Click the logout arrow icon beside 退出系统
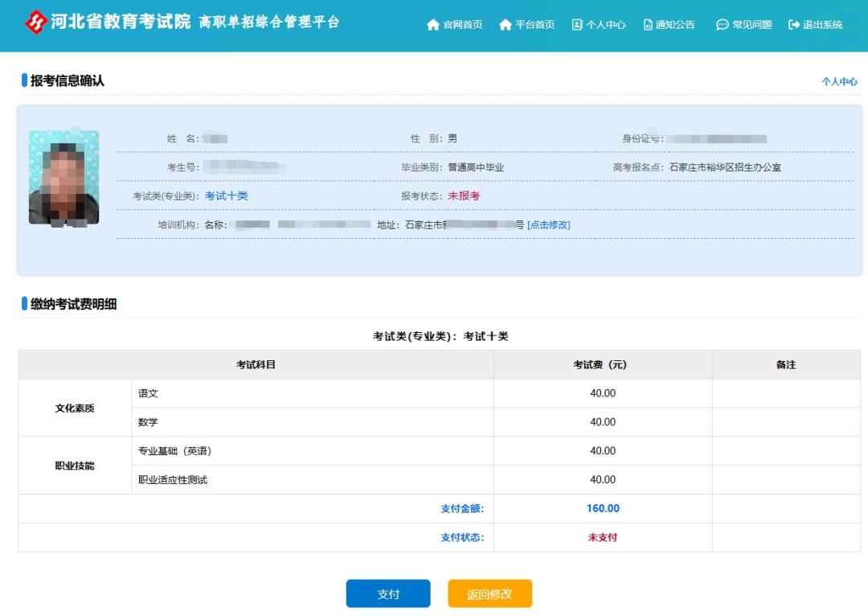 796,25
